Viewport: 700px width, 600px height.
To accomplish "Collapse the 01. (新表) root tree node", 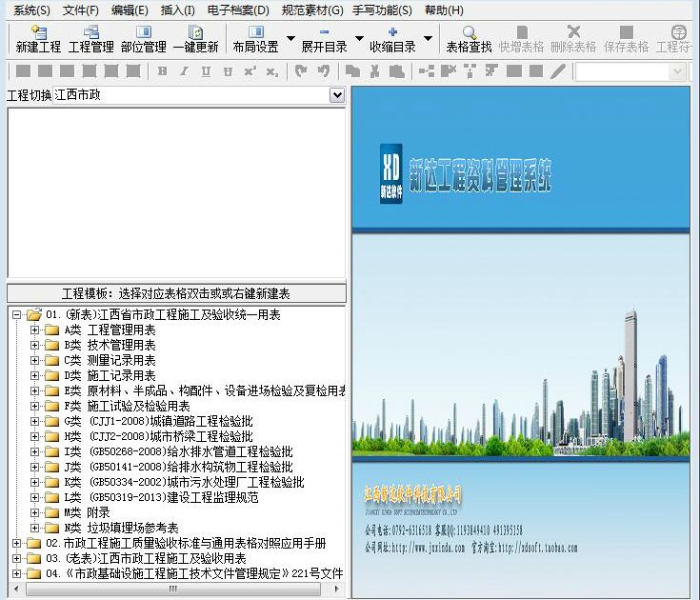I will point(16,314).
